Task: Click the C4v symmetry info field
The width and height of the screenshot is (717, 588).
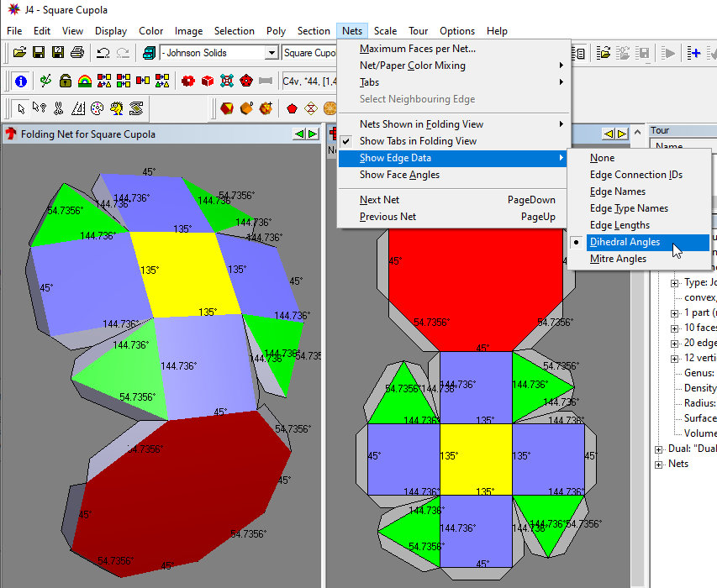Action: [x=309, y=81]
